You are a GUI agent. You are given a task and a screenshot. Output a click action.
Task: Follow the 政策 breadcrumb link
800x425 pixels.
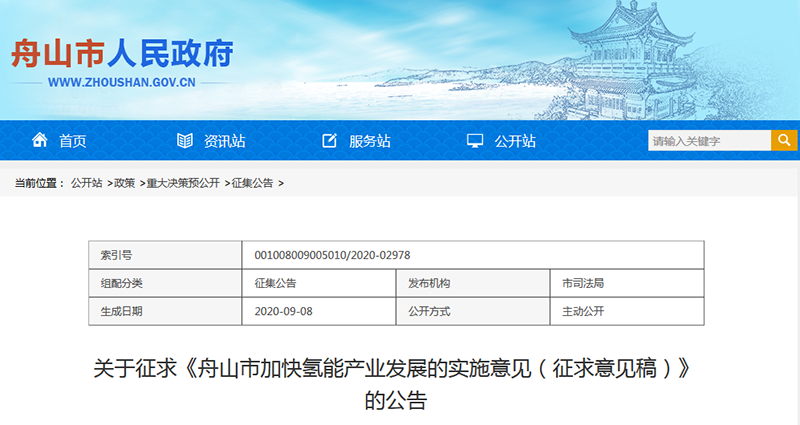click(x=124, y=183)
